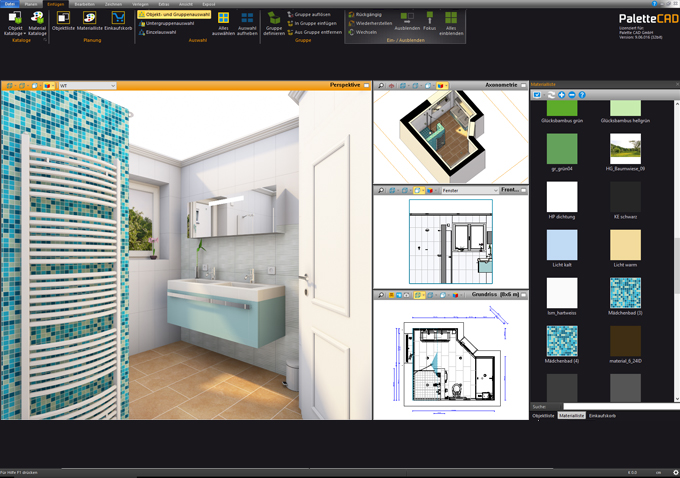Click the Gruppe definieren icon
This screenshot has height=478, width=680.
pyautogui.click(x=273, y=19)
